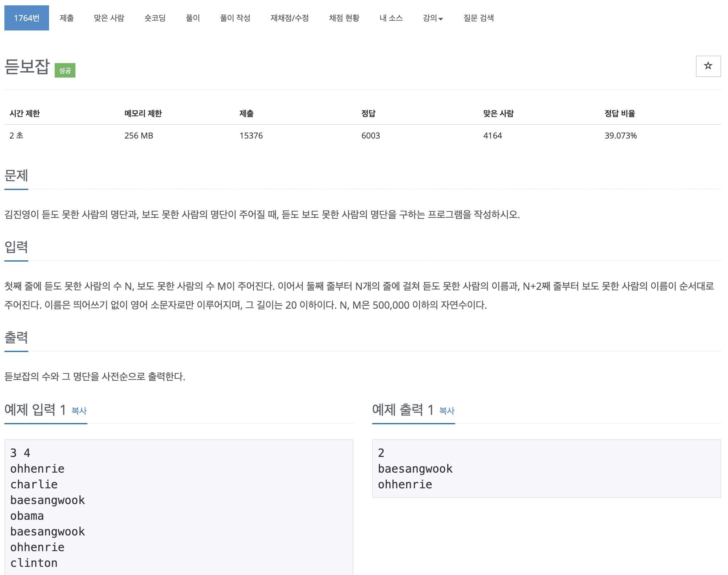Open the 맞은 사람 tab
Viewport: 728px width, 575px height.
(109, 18)
